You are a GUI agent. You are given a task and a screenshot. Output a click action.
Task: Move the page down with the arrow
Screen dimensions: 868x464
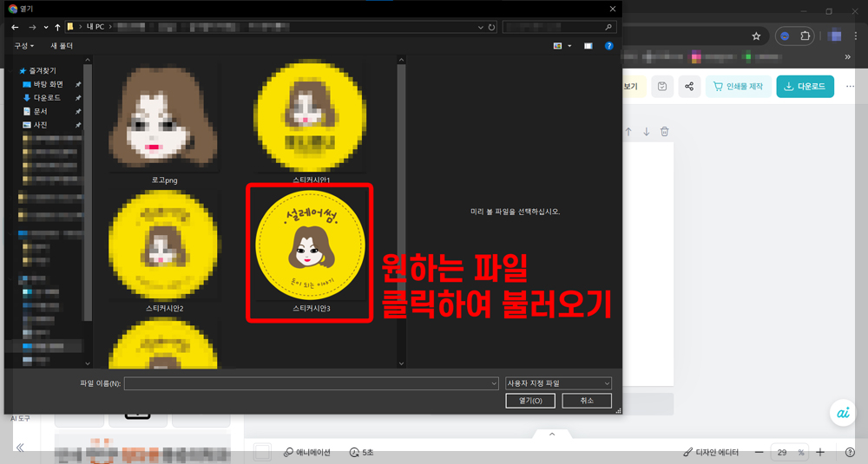point(646,132)
